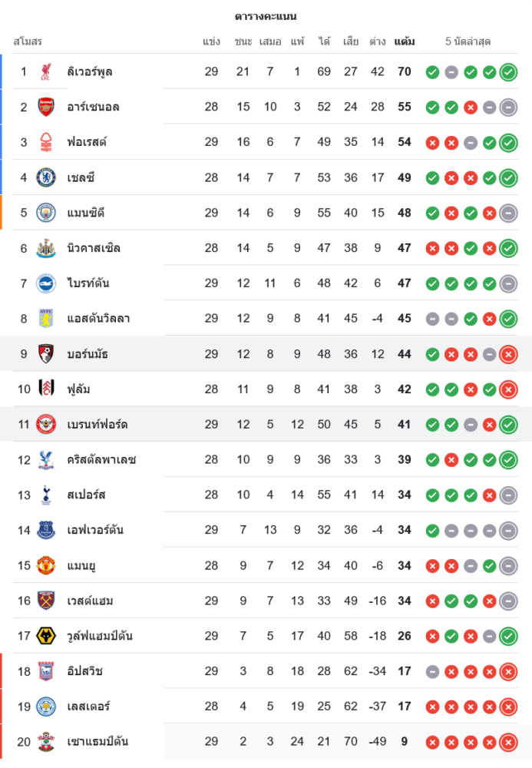This screenshot has width=532, height=768.
Task: Click the 5 นัดล่าสุด column header
Action: (468, 41)
